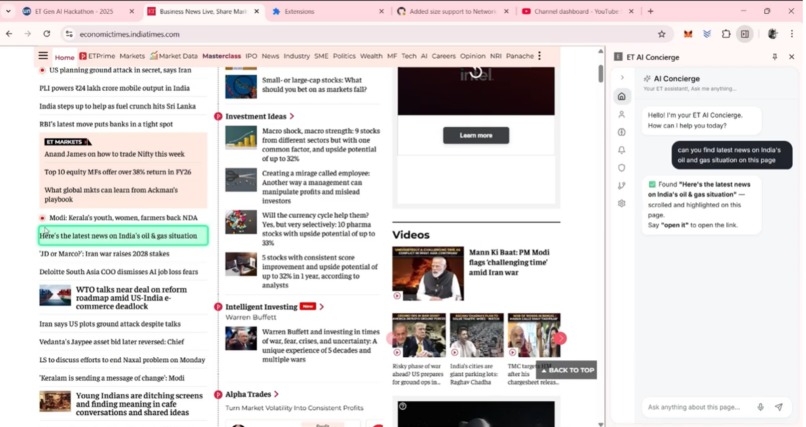Click the site information icon in address bar

[69, 34]
